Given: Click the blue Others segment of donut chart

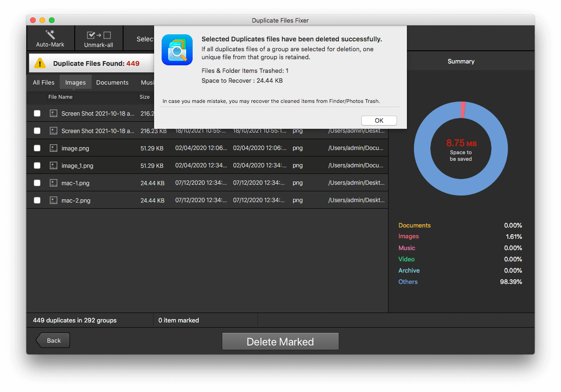Looking at the screenshot, I should (461, 187).
